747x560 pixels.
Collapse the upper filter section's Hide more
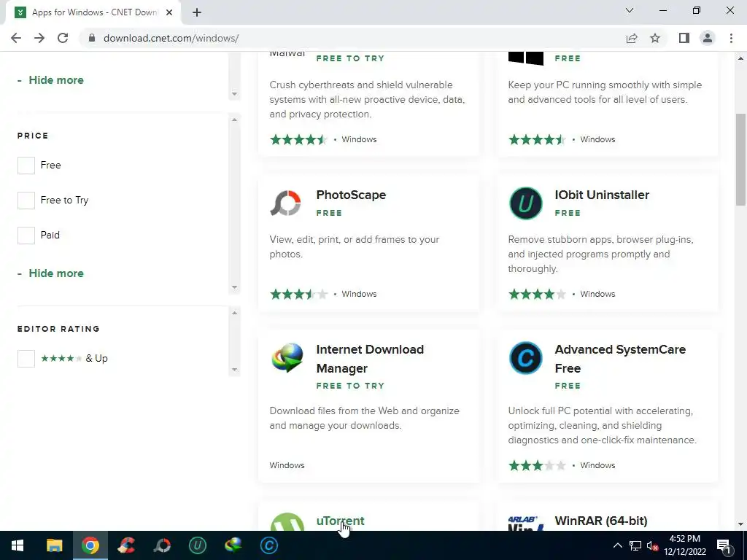55,80
